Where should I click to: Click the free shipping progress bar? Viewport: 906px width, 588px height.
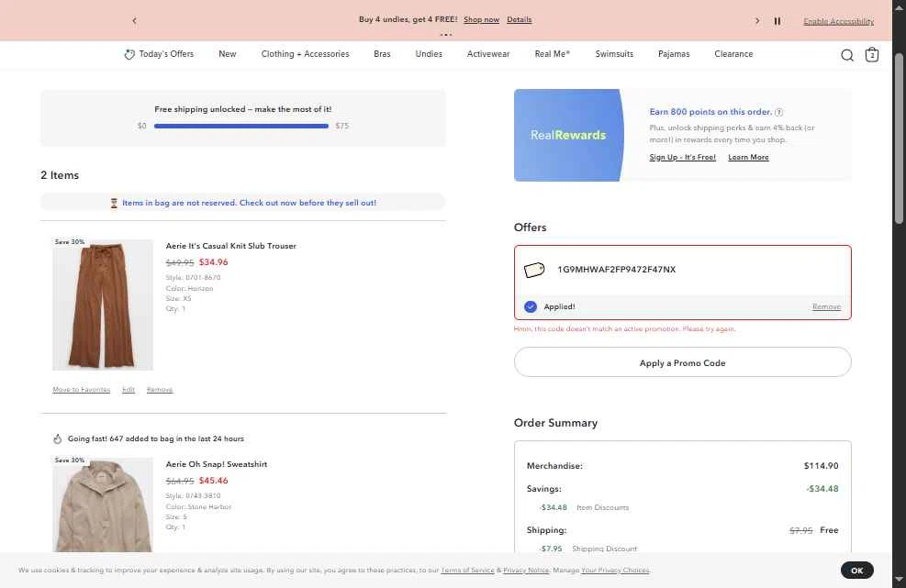coord(241,126)
